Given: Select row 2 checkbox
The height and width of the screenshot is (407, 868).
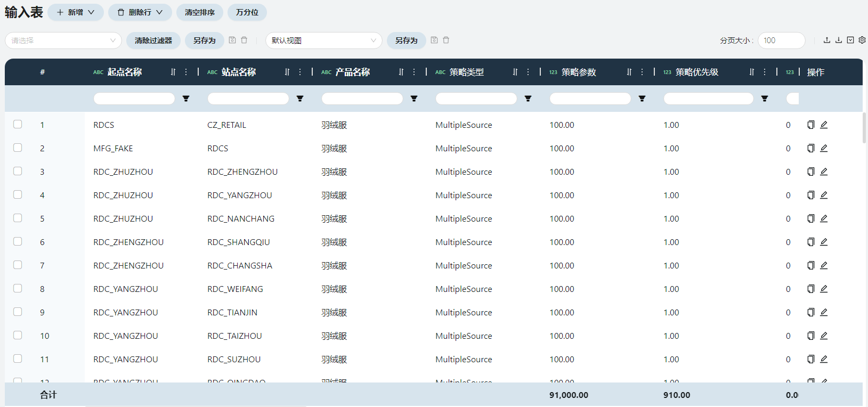Looking at the screenshot, I should (18, 148).
